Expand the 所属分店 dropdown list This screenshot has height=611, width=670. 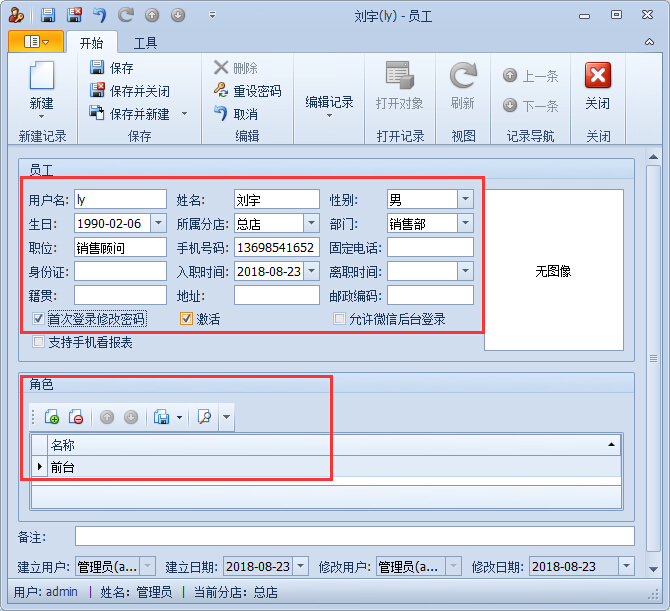click(311, 223)
